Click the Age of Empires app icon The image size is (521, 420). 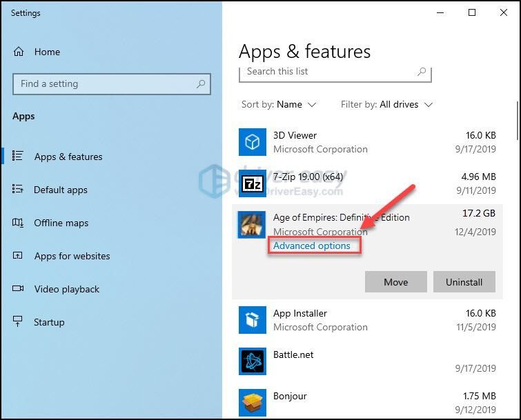tap(251, 224)
